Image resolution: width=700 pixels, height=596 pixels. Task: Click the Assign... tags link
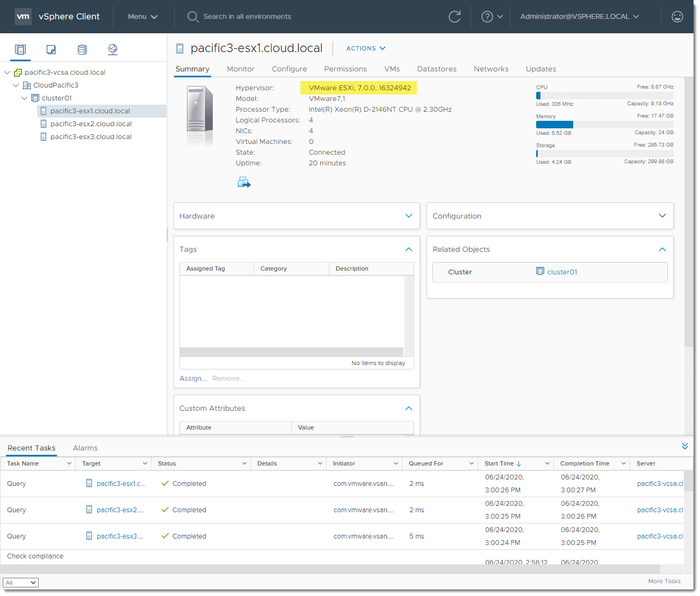coord(193,379)
